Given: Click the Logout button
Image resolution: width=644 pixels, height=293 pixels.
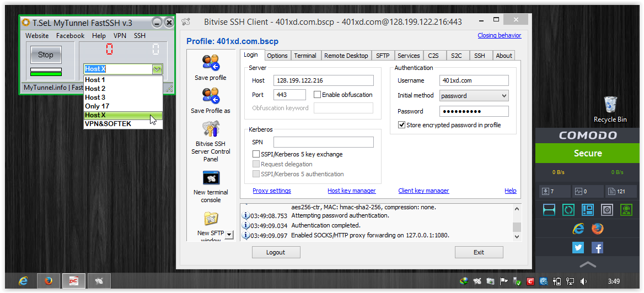Looking at the screenshot, I should coord(276,252).
